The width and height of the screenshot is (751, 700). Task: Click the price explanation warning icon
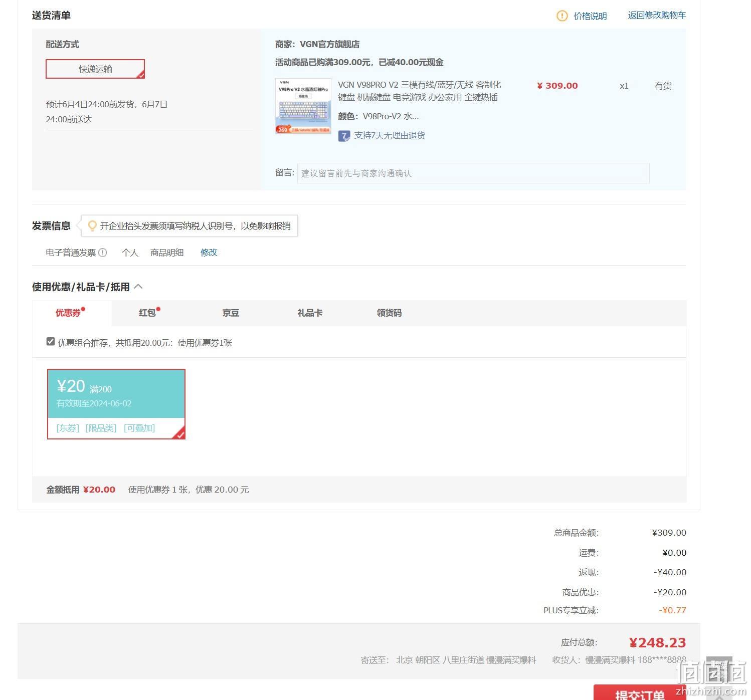(562, 16)
